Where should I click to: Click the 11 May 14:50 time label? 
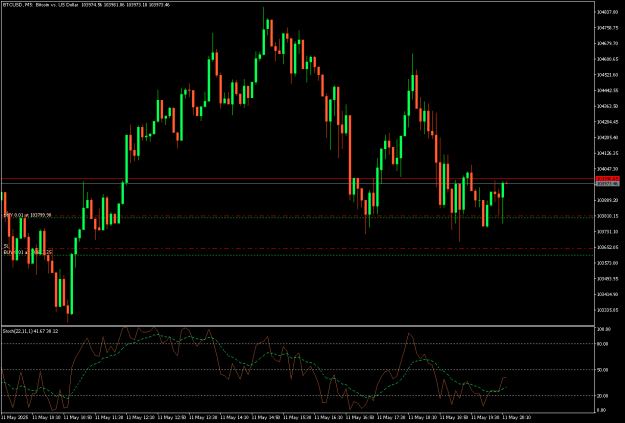265,417
